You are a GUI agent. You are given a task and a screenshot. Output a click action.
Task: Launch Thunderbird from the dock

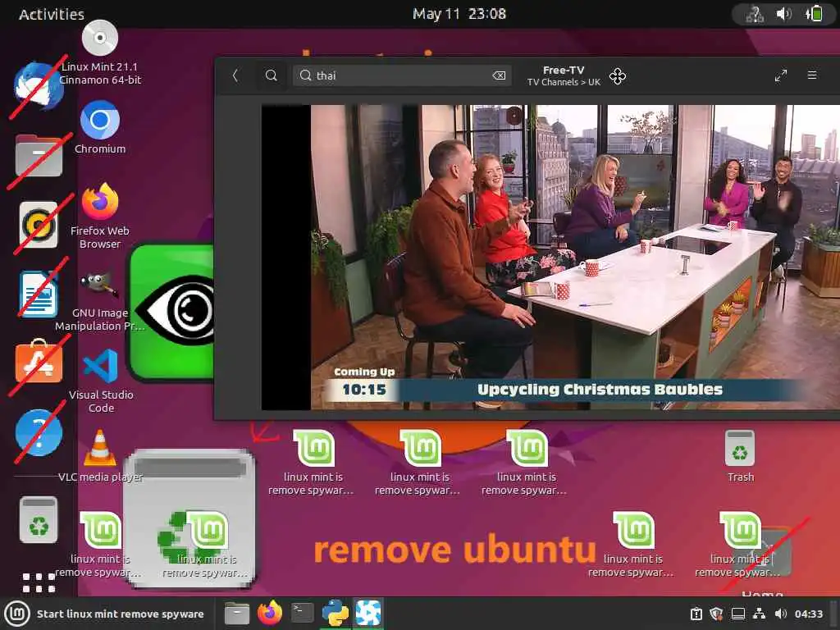[39, 85]
